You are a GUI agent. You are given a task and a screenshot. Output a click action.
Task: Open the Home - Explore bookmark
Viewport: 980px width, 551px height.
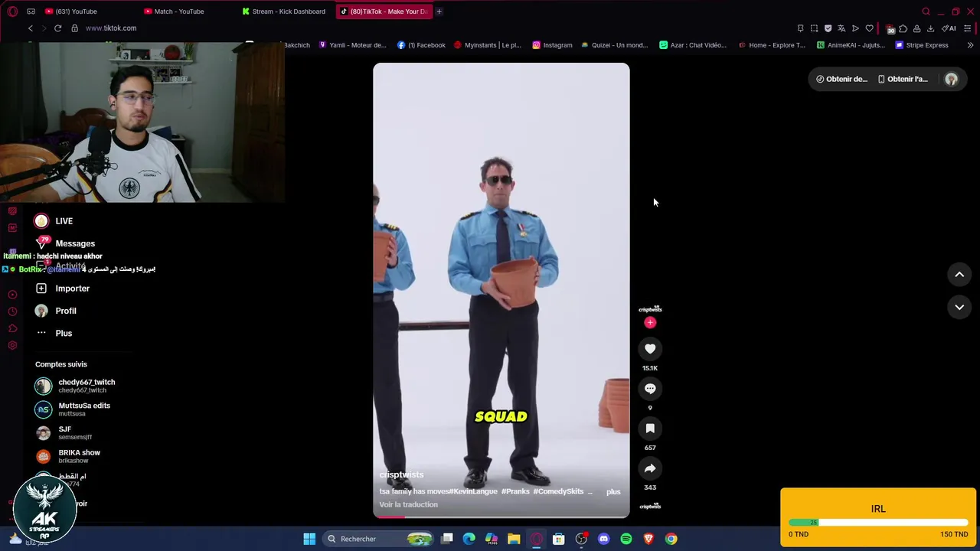pos(772,45)
